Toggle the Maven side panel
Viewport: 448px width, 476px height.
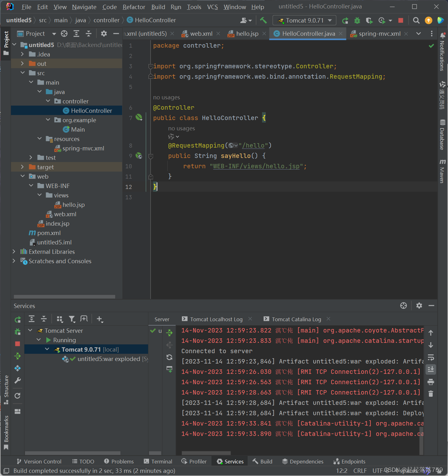(x=442, y=171)
